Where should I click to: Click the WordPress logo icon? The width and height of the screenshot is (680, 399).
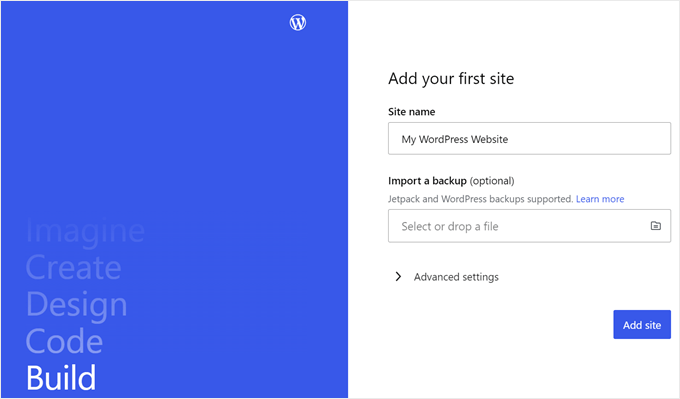click(298, 22)
